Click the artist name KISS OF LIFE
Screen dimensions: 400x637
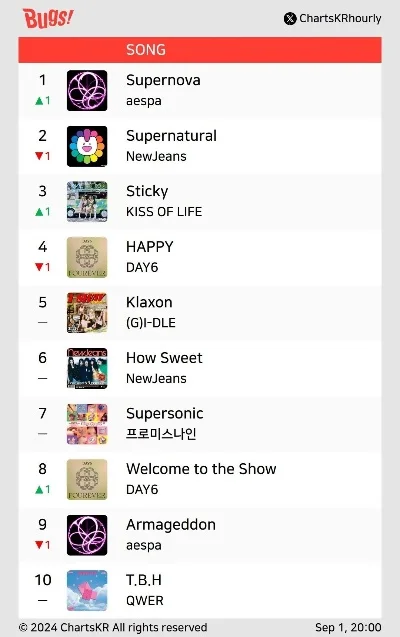[164, 212]
